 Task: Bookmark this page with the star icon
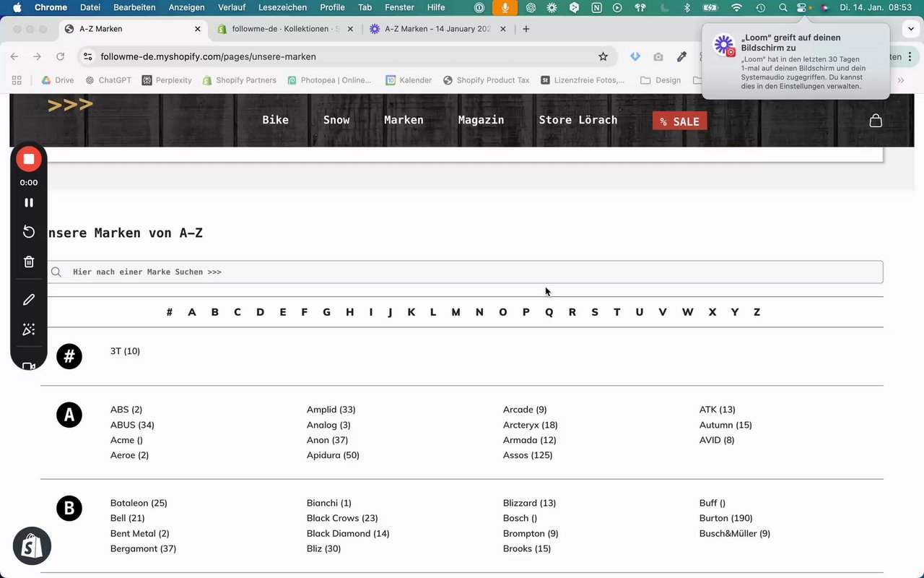(x=603, y=56)
